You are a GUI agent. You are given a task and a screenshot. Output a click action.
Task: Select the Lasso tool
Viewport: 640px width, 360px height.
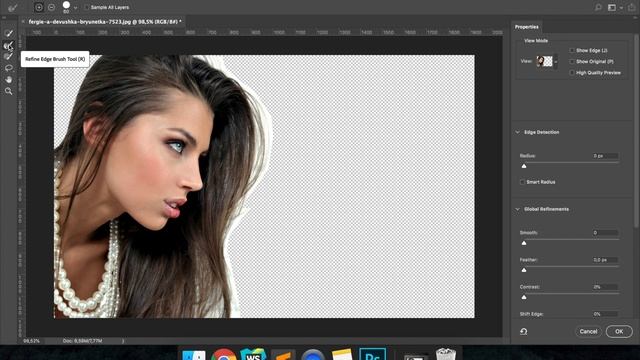pyautogui.click(x=9, y=68)
